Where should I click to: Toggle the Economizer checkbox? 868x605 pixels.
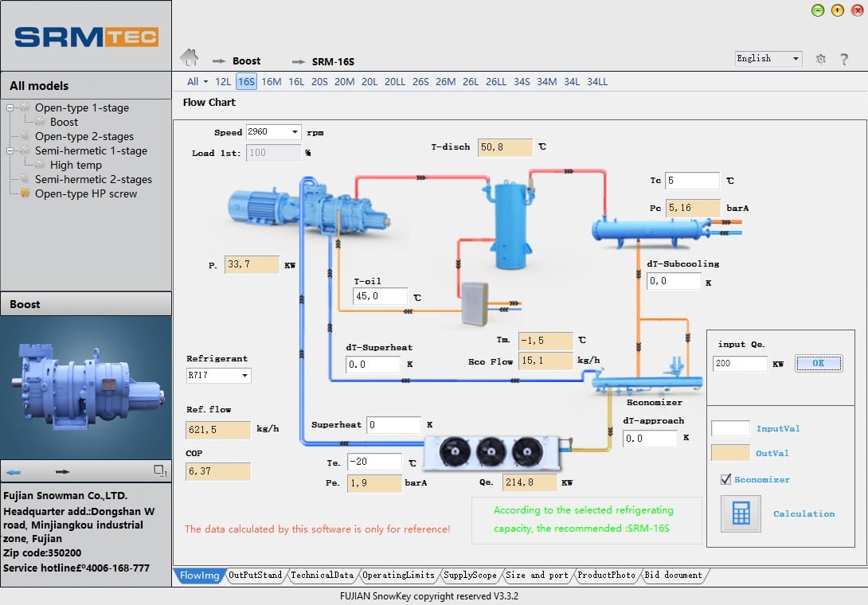coord(725,479)
